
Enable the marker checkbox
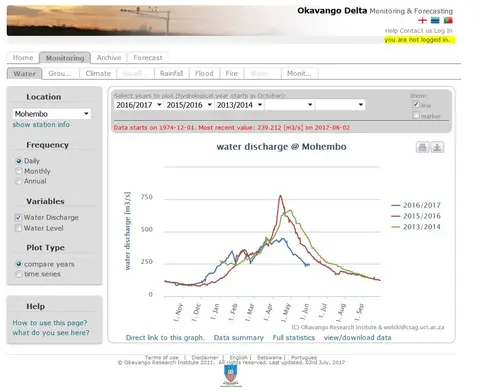[416, 115]
